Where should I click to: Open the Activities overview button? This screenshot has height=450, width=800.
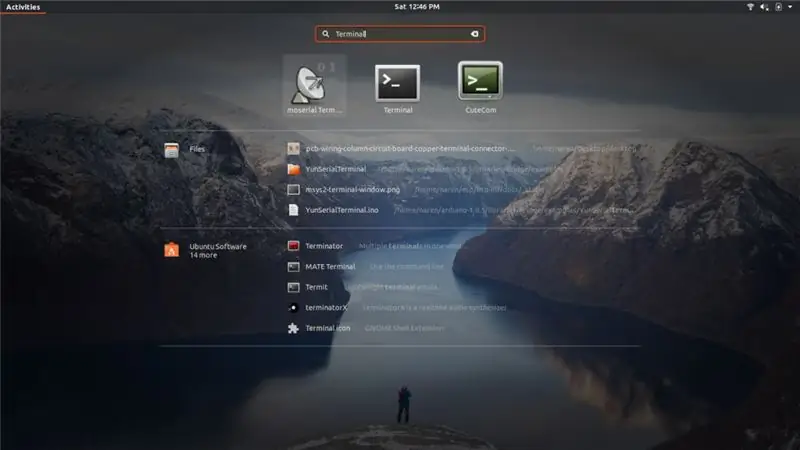(x=23, y=7)
